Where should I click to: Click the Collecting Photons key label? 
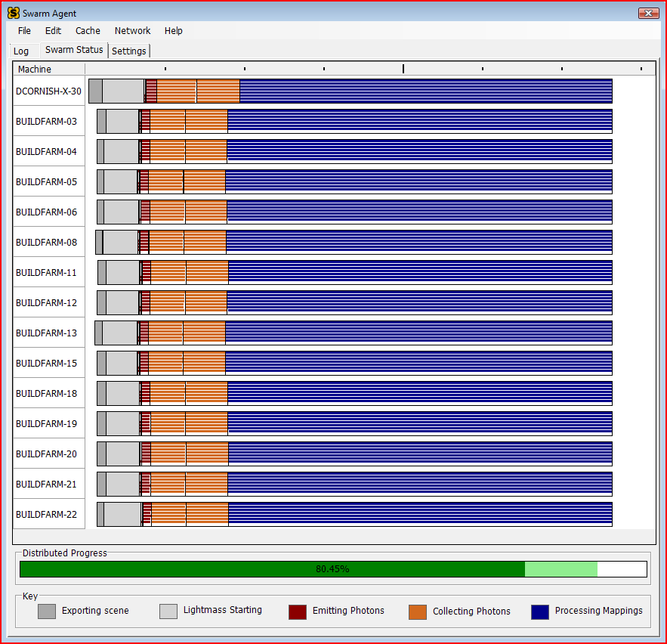tap(471, 611)
